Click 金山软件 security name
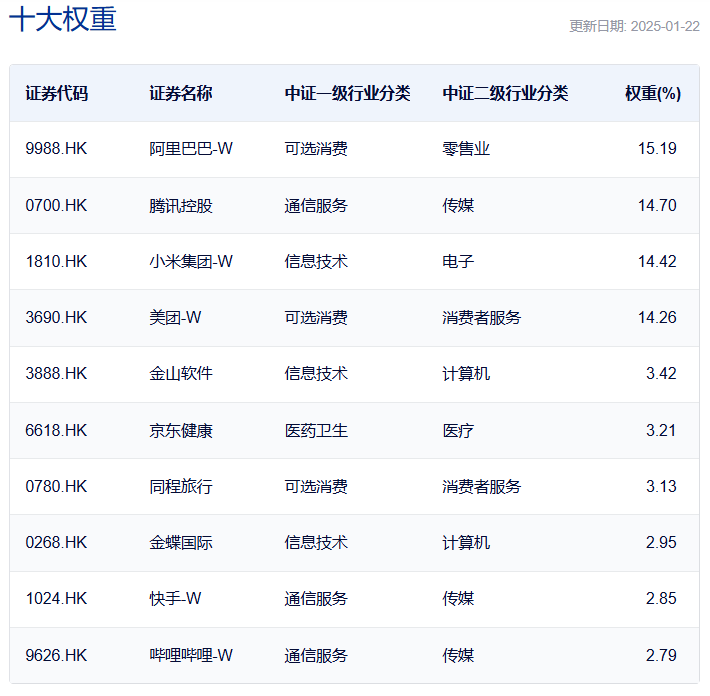Viewport: 710px width, 696px height. [x=180, y=374]
